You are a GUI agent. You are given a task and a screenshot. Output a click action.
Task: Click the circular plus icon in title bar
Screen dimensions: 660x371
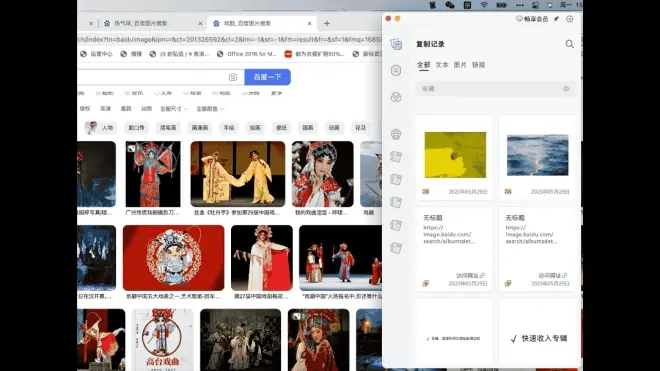(570, 19)
